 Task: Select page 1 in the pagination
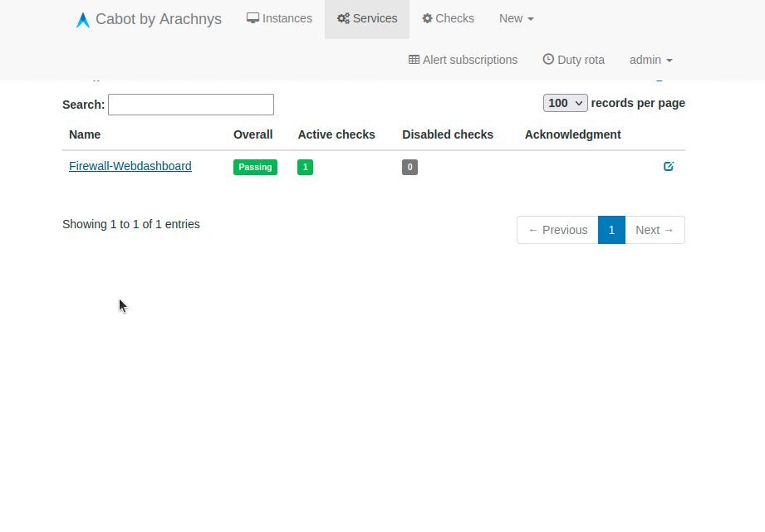tap(611, 230)
